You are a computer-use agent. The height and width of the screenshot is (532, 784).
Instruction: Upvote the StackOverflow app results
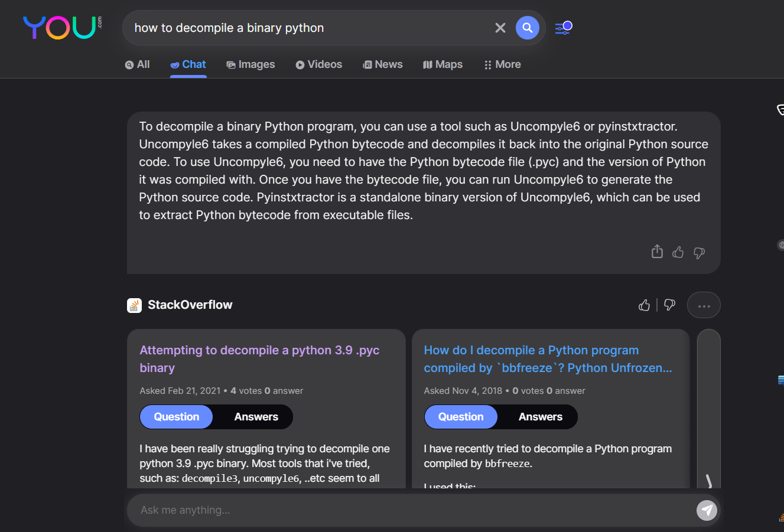coord(645,305)
